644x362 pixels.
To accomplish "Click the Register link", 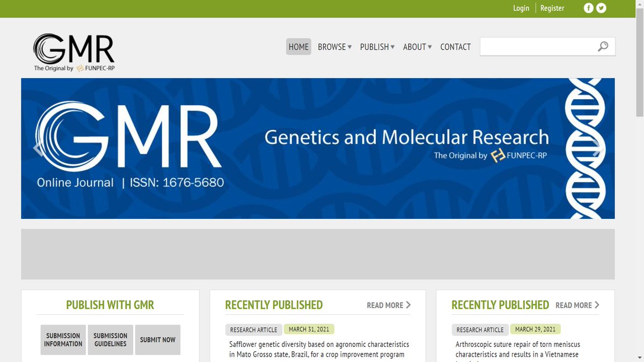I will pyautogui.click(x=552, y=8).
